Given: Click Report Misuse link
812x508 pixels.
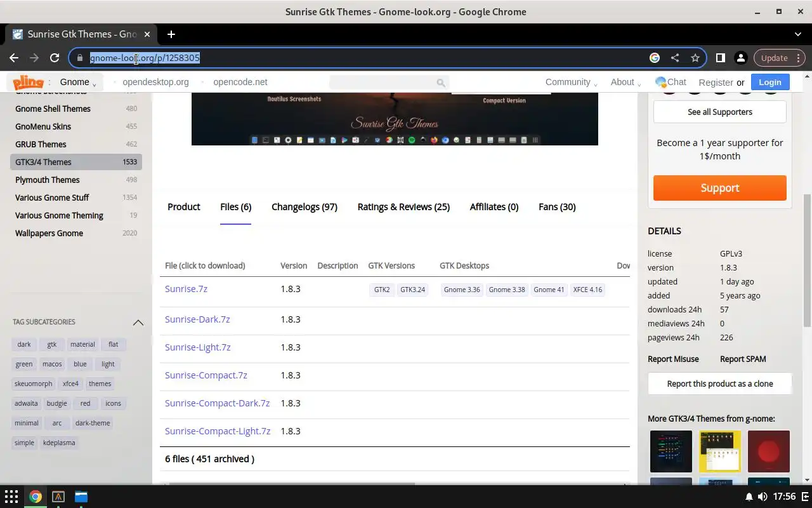Looking at the screenshot, I should click(673, 359).
